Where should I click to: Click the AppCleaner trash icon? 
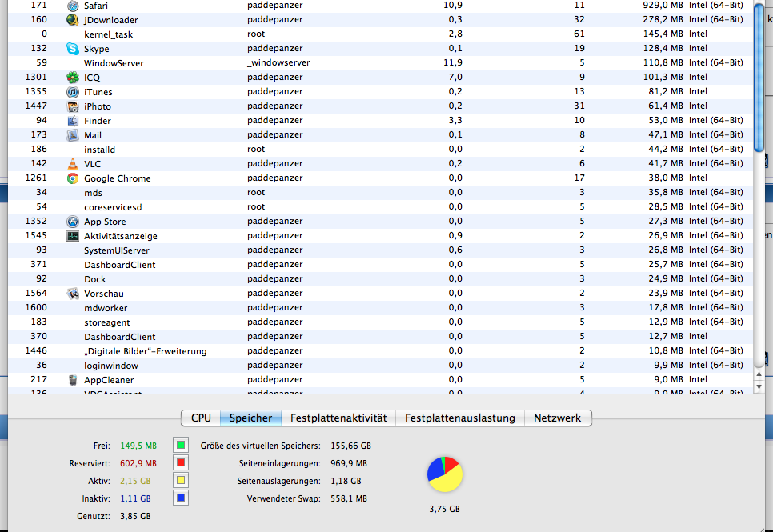click(x=73, y=380)
